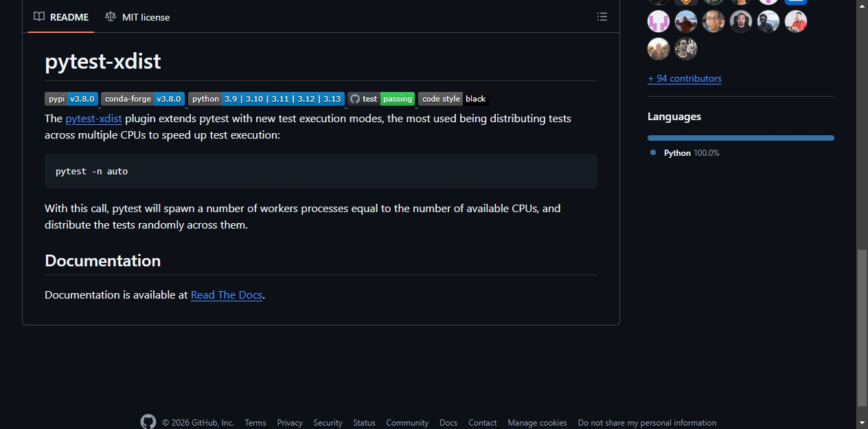Image resolution: width=868 pixels, height=429 pixels.
Task: Open the Privacy footer link
Action: (290, 423)
